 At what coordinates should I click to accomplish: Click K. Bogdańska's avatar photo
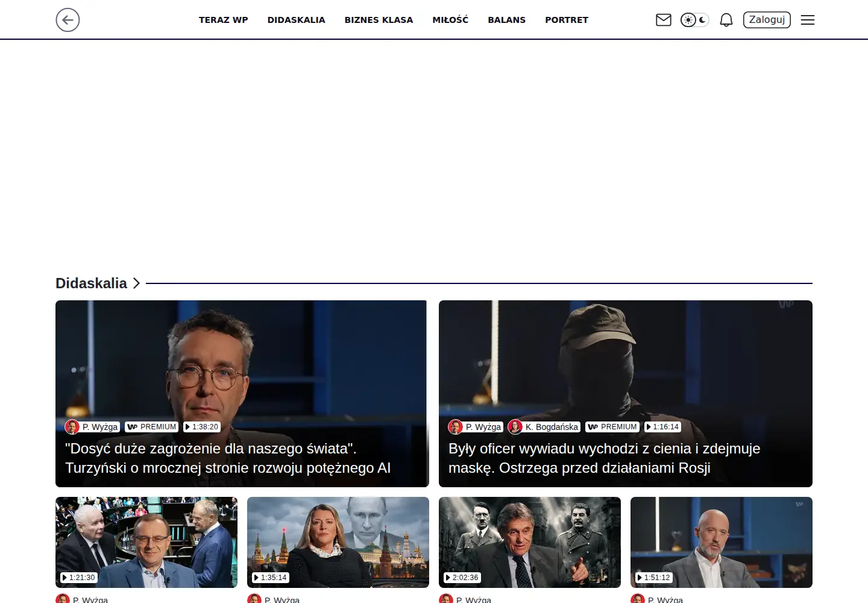(515, 427)
